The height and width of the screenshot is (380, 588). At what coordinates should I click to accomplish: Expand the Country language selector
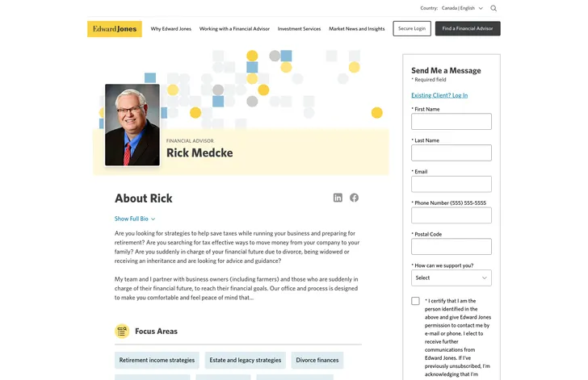(x=462, y=8)
